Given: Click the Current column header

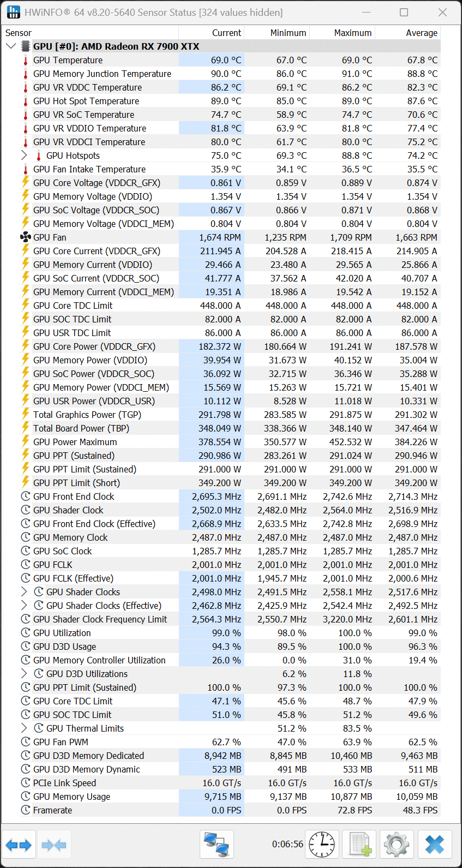Looking at the screenshot, I should coord(212,33).
